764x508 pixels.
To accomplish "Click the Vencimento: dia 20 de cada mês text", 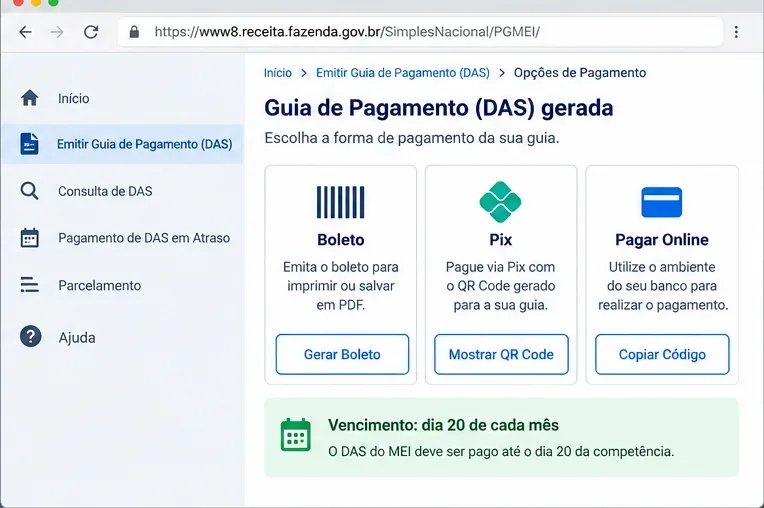I will (443, 425).
